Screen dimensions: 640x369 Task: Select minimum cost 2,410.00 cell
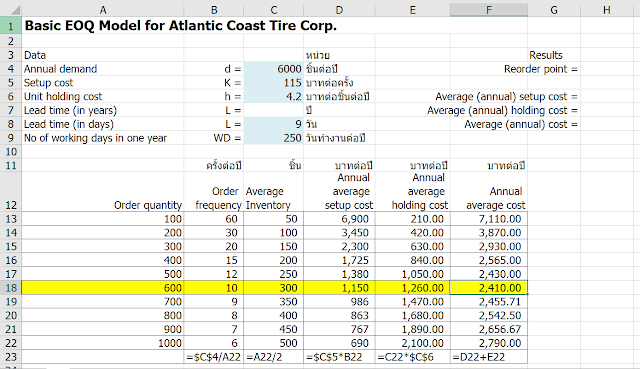pos(489,288)
